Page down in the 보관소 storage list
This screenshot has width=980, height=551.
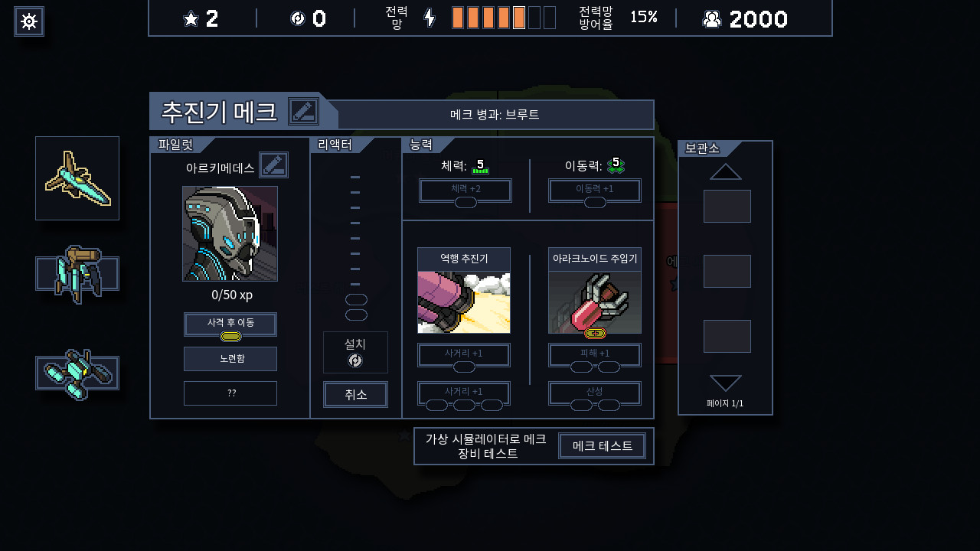(726, 383)
